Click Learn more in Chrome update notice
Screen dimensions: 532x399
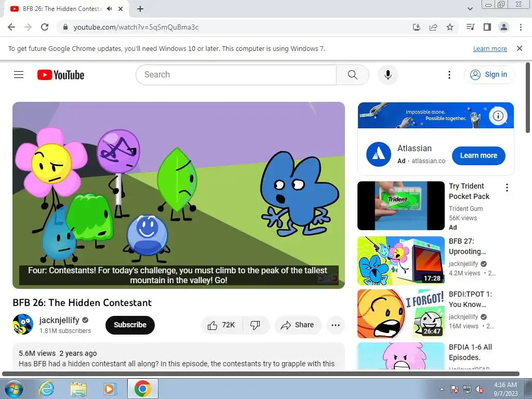490,48
